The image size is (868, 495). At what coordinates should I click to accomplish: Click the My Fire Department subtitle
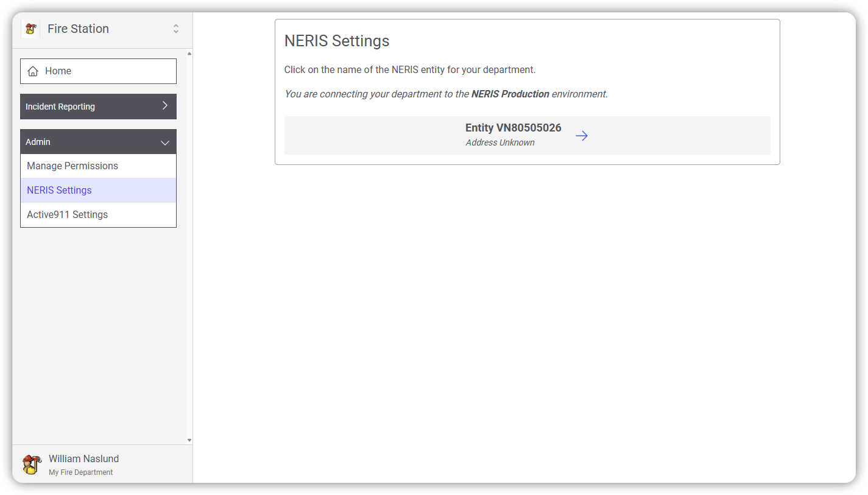pyautogui.click(x=80, y=472)
